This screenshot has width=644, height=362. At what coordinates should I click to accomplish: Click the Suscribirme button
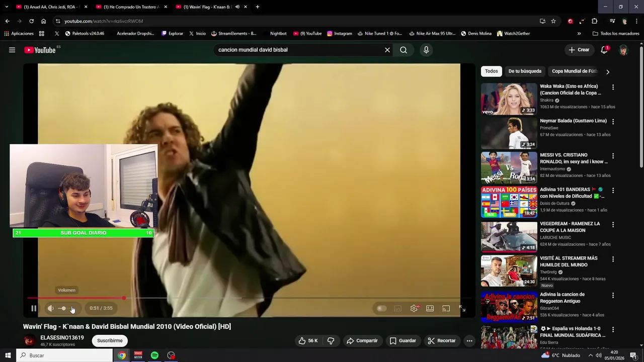(110, 340)
